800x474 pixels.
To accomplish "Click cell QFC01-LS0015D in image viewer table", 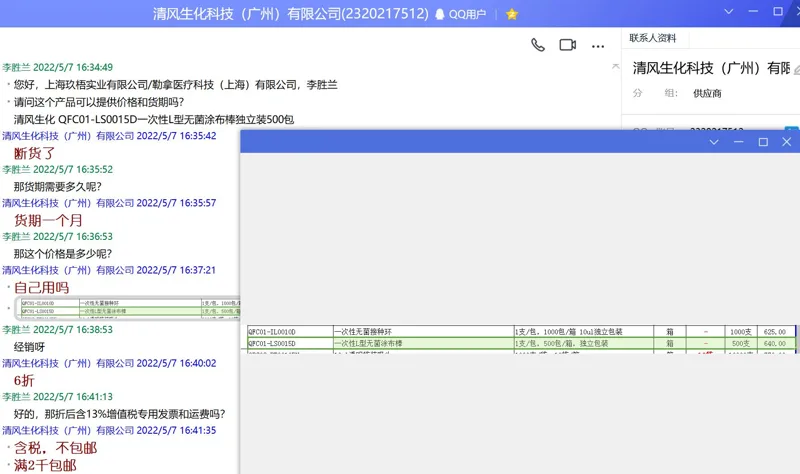I will click(x=290, y=343).
